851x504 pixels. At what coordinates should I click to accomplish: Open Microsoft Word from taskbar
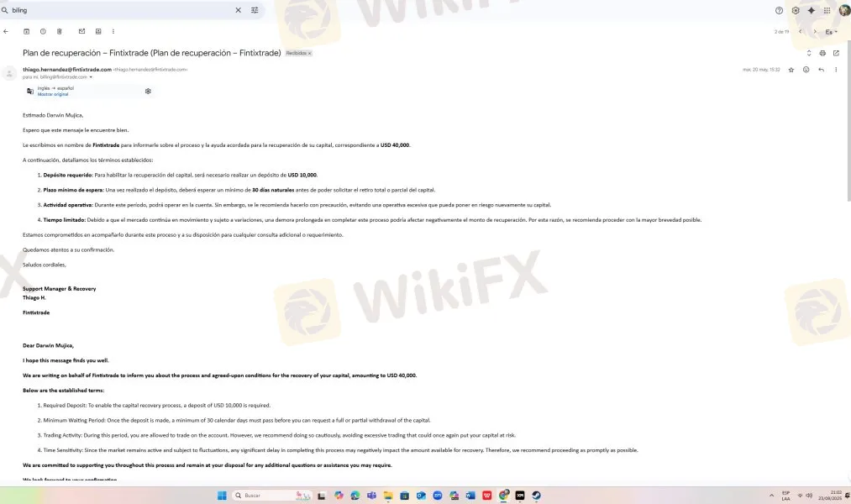pos(470,496)
